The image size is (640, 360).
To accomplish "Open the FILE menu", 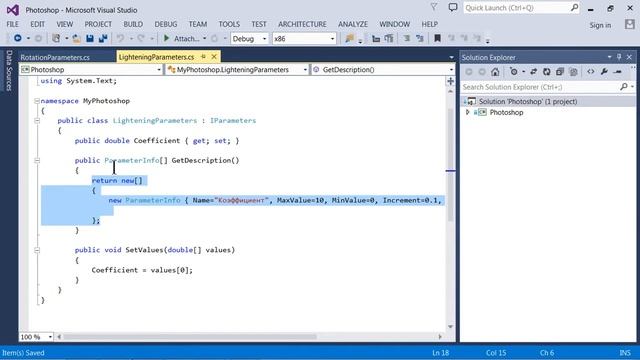I will 12,24.
